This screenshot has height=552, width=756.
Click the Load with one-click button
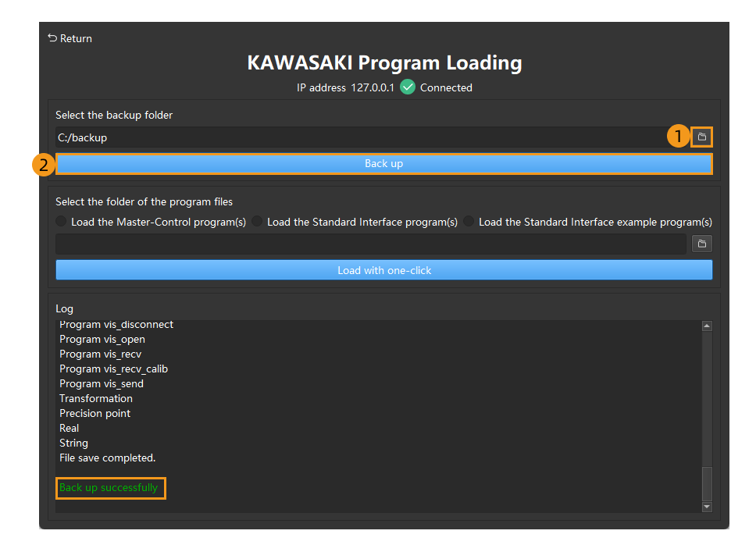click(x=383, y=269)
